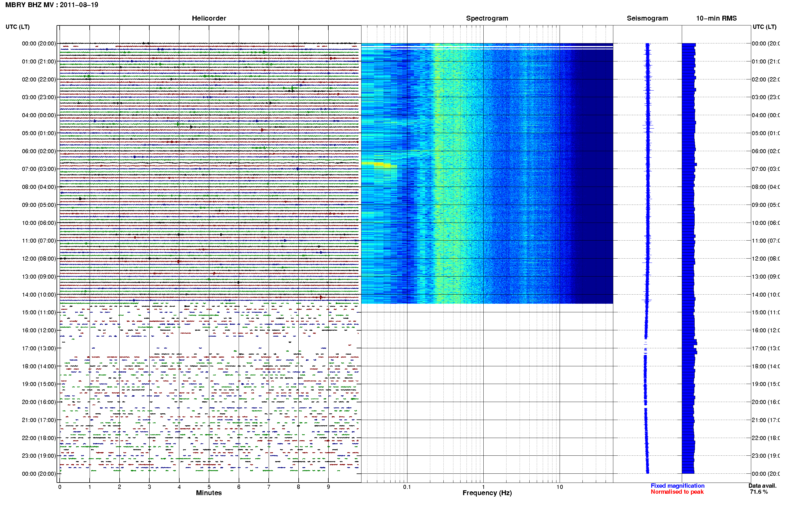
Task: Click left time label '20:00 (16:00)'
Action: [39, 402]
